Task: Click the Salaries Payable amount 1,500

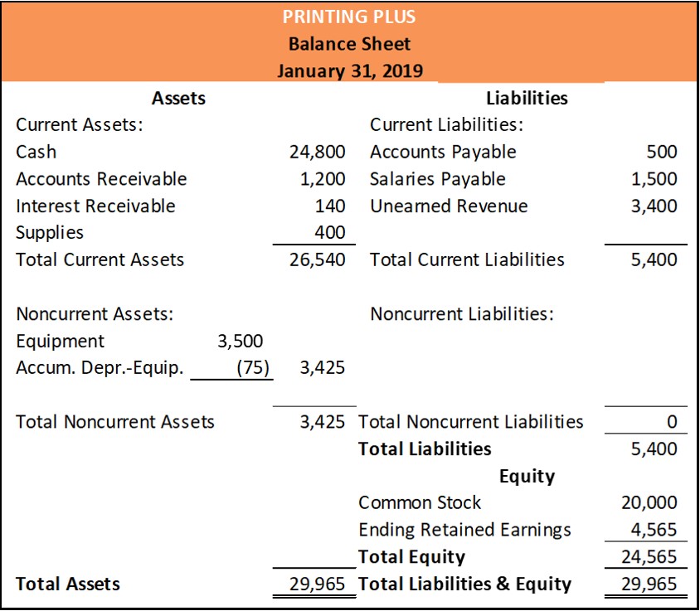Action: 654,179
